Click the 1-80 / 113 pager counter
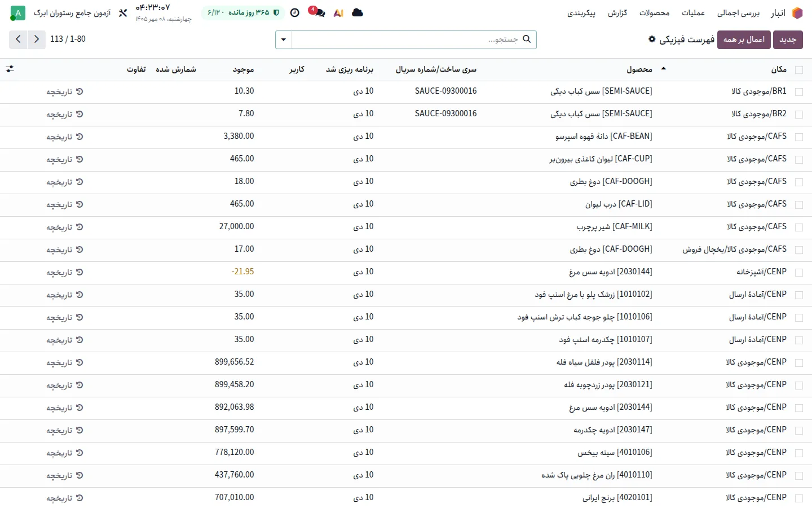 coord(68,39)
